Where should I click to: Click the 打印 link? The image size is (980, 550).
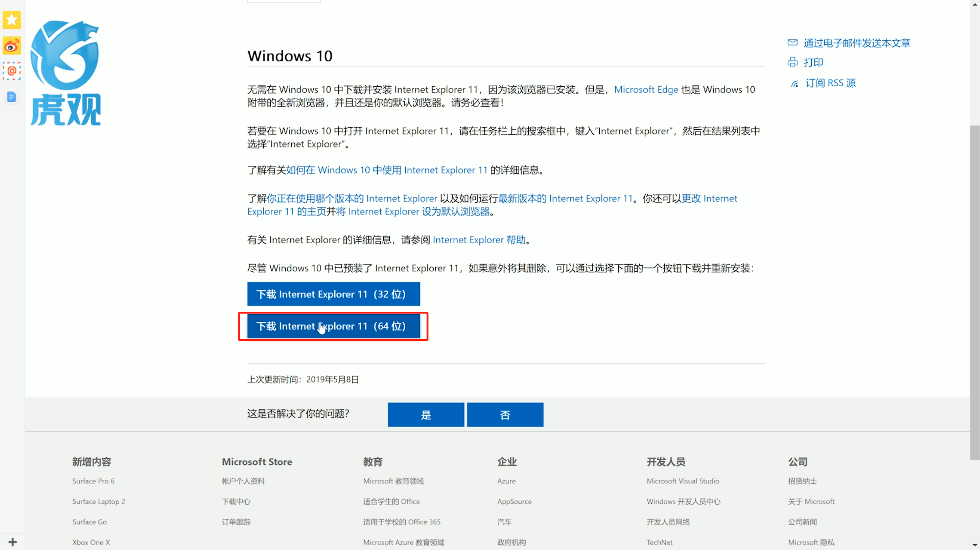pyautogui.click(x=813, y=62)
